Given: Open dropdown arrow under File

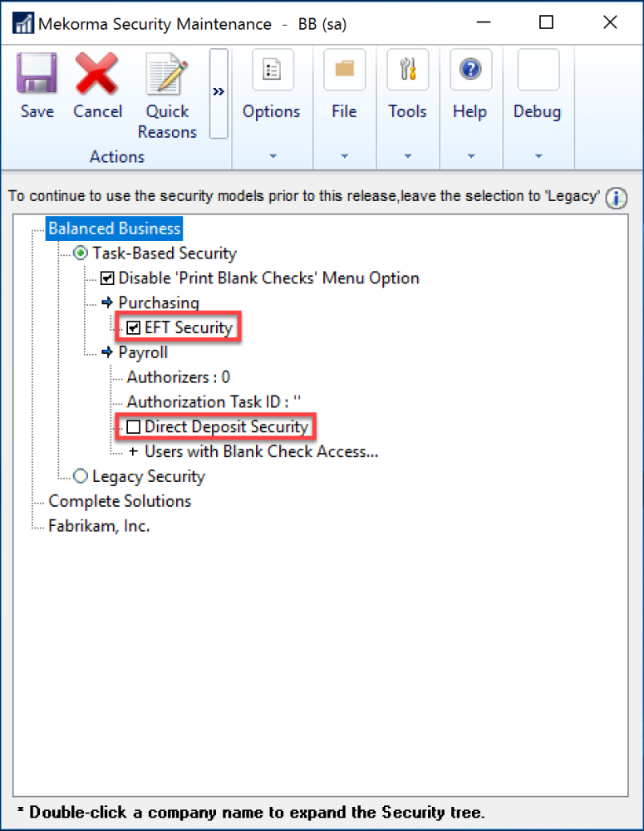Looking at the screenshot, I should pyautogui.click(x=345, y=156).
